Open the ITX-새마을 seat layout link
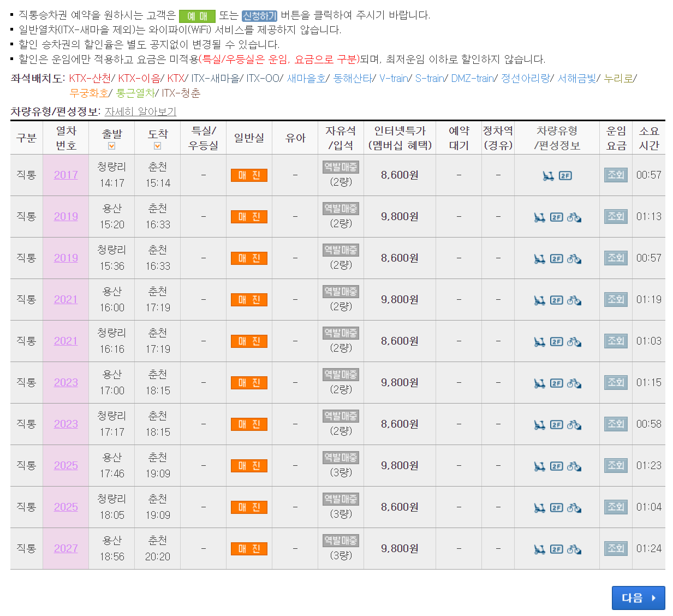 (x=215, y=79)
